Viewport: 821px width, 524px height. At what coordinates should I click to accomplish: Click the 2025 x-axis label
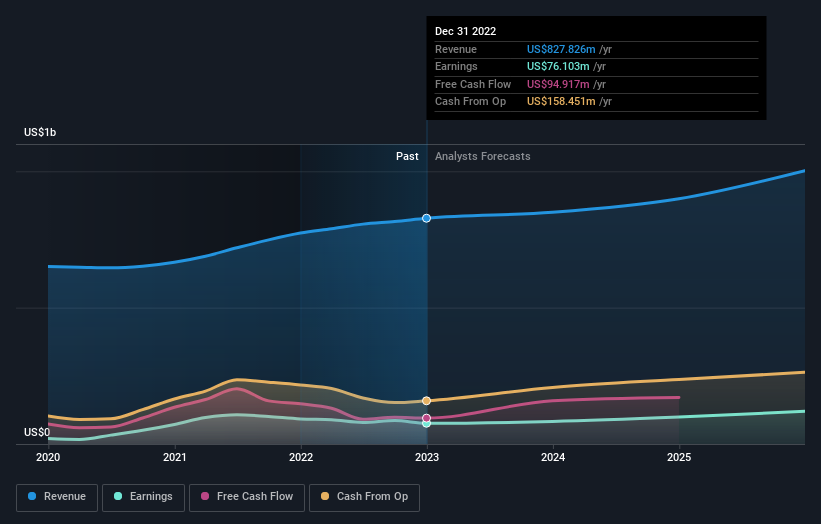tap(679, 457)
